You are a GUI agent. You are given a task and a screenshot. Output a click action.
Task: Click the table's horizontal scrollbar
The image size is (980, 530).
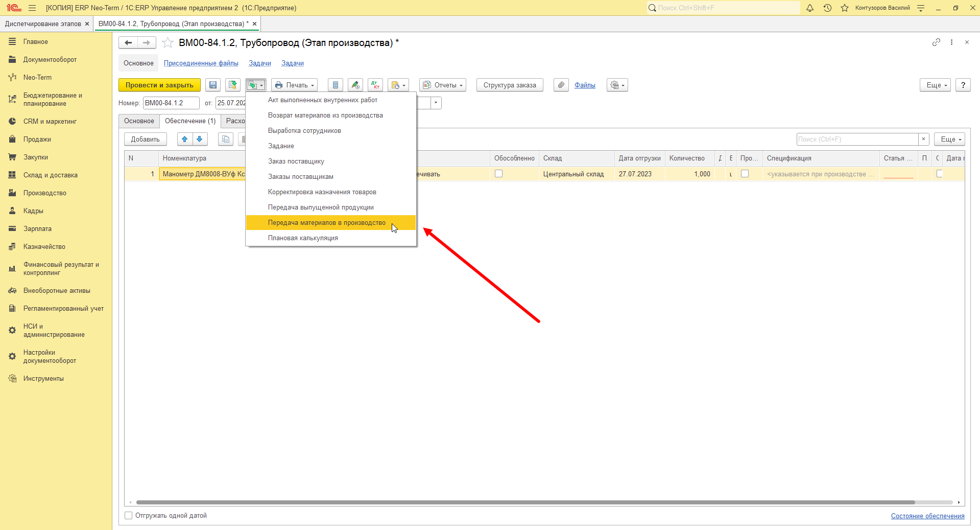[x=525, y=502]
